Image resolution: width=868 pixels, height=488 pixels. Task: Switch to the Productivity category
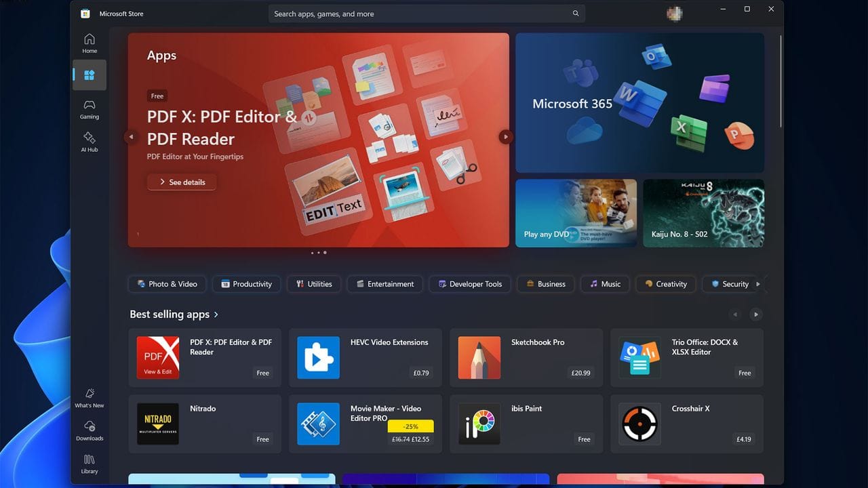pos(246,284)
